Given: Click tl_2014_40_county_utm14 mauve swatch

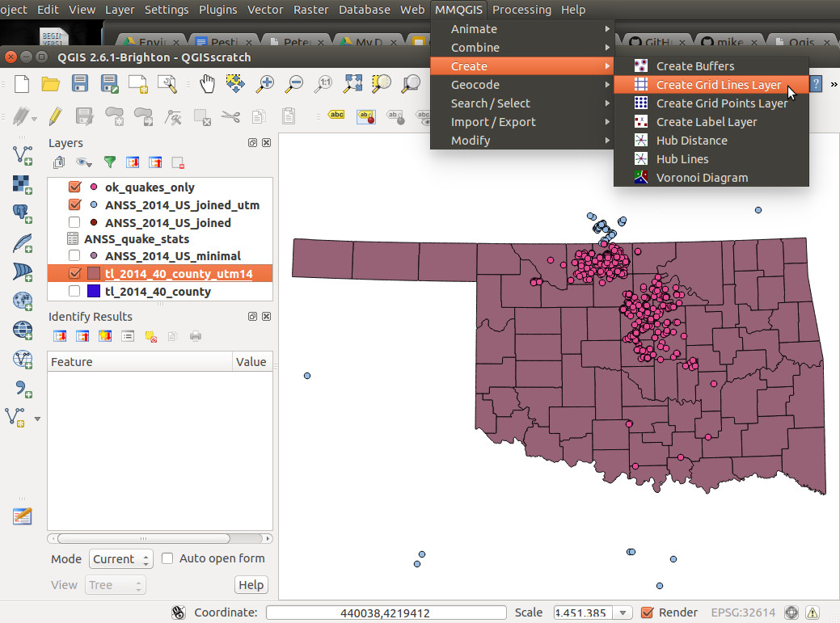Looking at the screenshot, I should [94, 273].
